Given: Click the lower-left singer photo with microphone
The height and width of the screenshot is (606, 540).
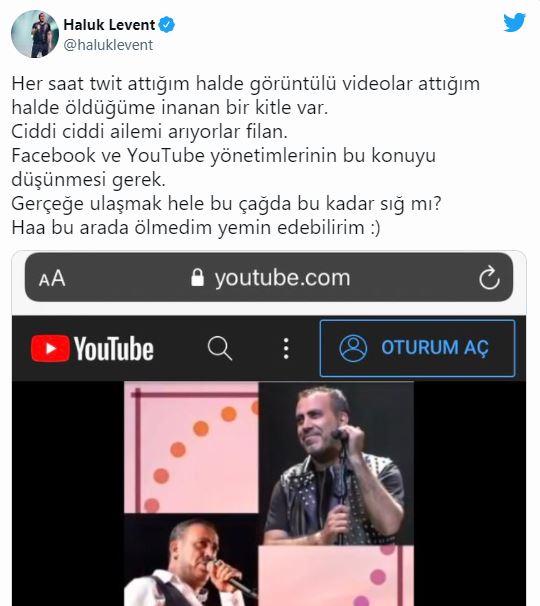Looking at the screenshot, I should pos(191,560).
